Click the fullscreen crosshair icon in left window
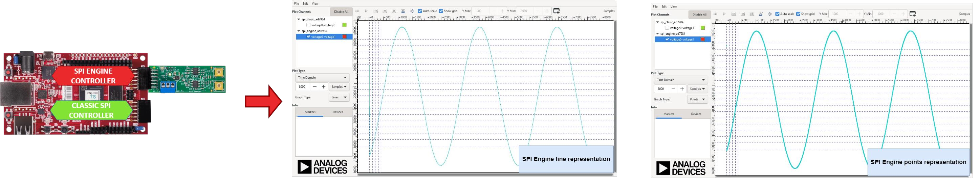This screenshot has width=980, height=183. tap(412, 11)
